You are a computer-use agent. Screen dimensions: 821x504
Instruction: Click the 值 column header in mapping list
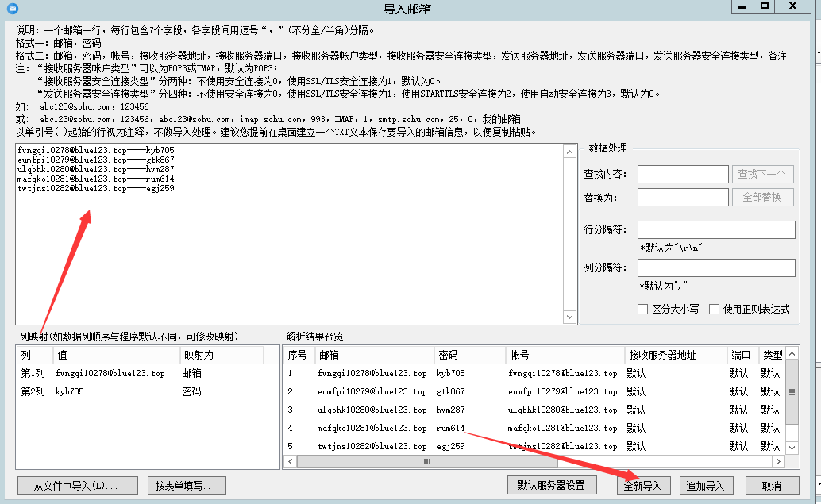(116, 355)
